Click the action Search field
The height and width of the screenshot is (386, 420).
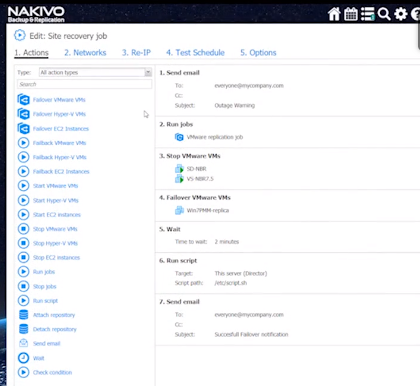(x=84, y=84)
